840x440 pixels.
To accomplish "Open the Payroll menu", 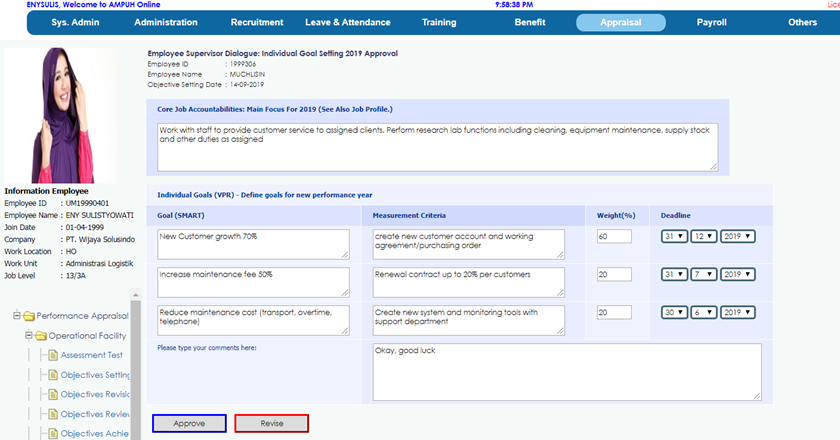I will 711,22.
